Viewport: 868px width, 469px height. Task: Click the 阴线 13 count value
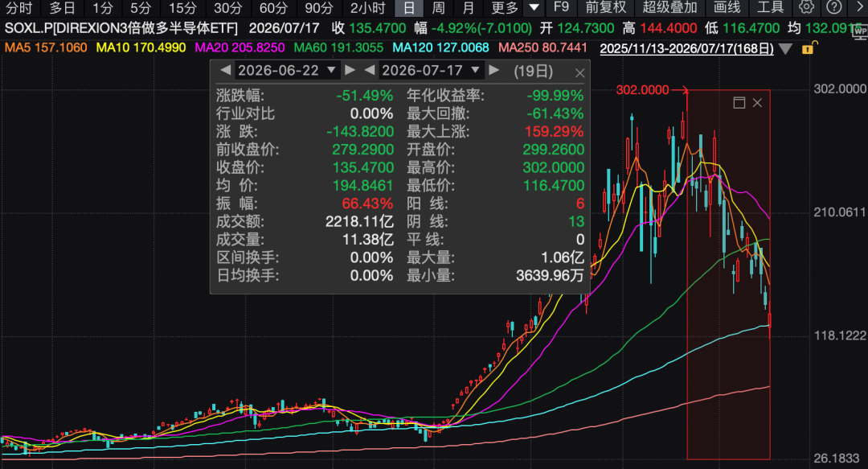point(576,222)
